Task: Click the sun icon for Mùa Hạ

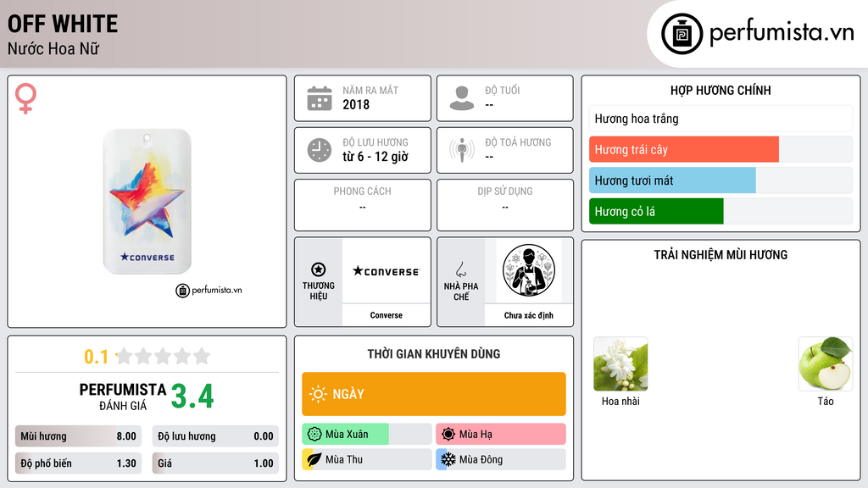Action: tap(448, 435)
